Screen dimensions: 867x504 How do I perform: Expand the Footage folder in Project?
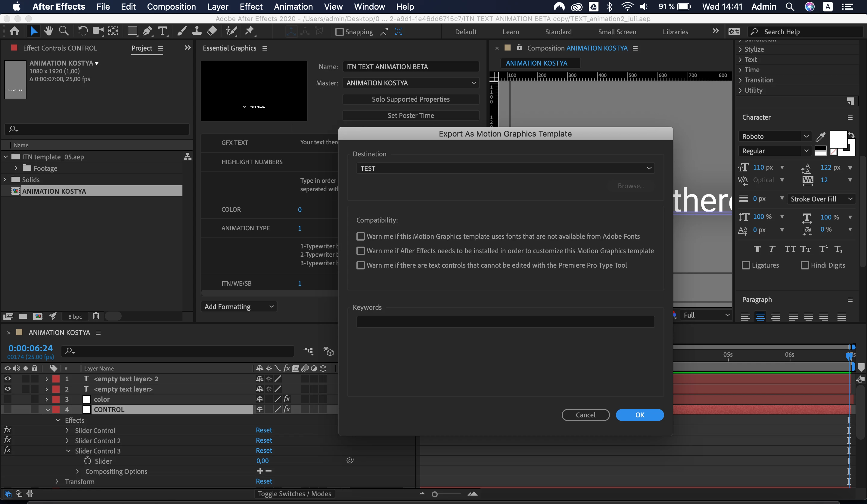tap(16, 168)
